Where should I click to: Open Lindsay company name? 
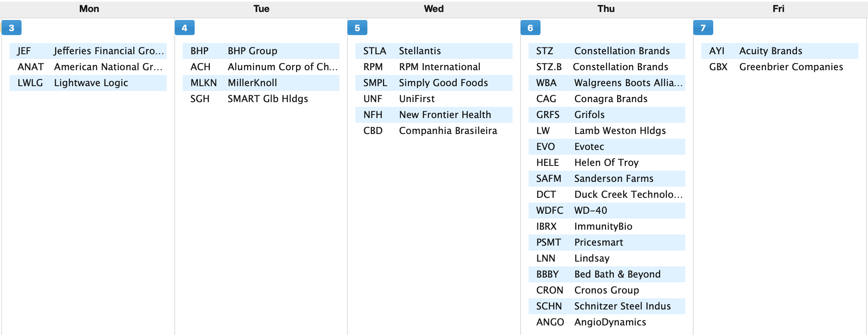pos(592,258)
